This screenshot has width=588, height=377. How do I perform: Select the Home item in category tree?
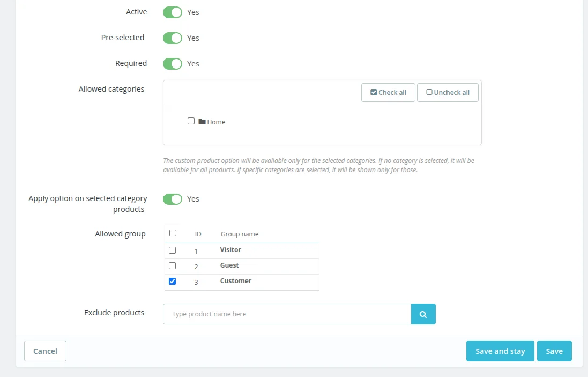(215, 121)
